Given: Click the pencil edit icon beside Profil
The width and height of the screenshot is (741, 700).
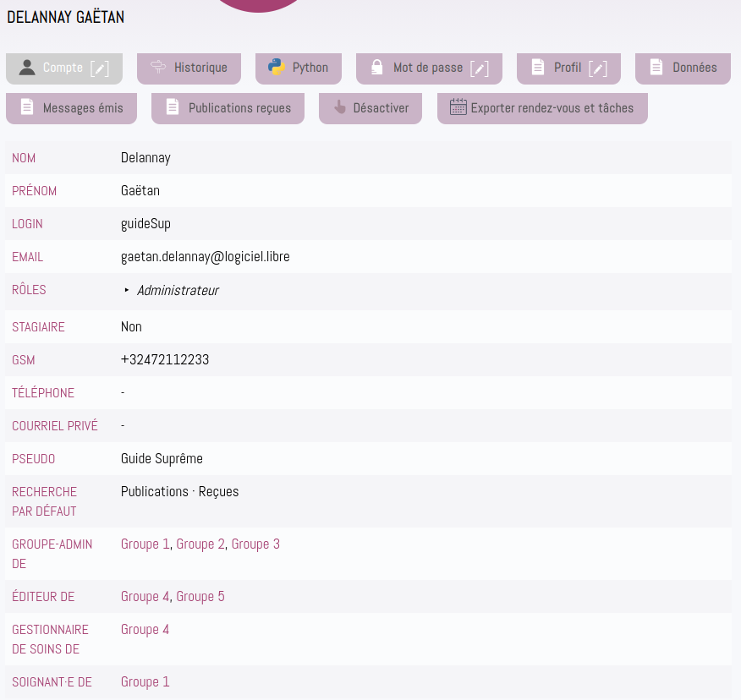Looking at the screenshot, I should click(x=598, y=68).
